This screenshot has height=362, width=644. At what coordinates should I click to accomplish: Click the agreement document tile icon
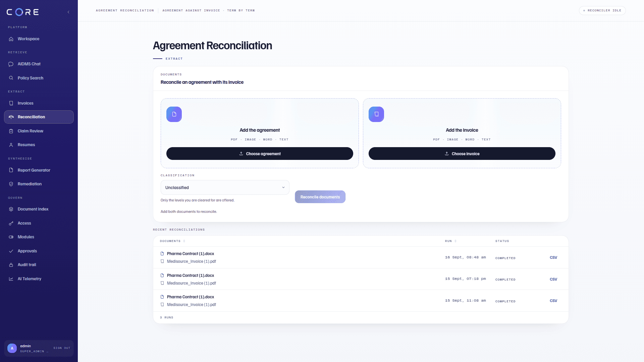coord(174,114)
